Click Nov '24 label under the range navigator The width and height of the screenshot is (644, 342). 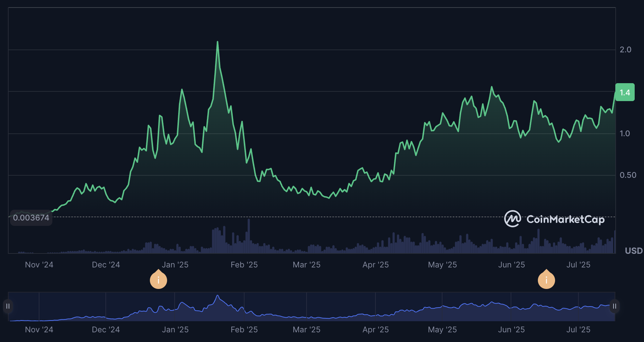39,329
